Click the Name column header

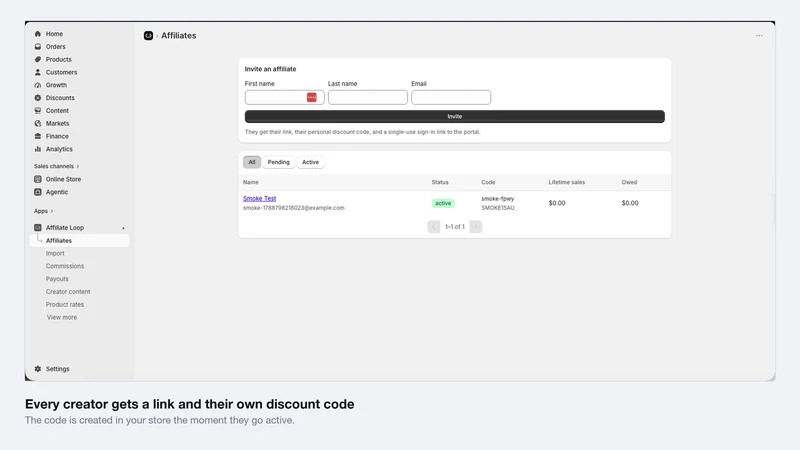click(251, 182)
